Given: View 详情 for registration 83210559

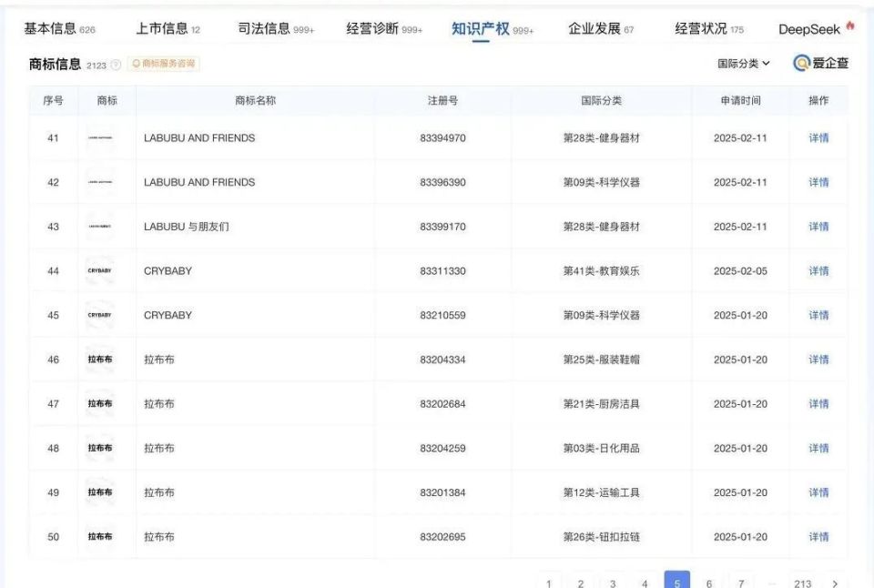Looking at the screenshot, I should tap(818, 315).
